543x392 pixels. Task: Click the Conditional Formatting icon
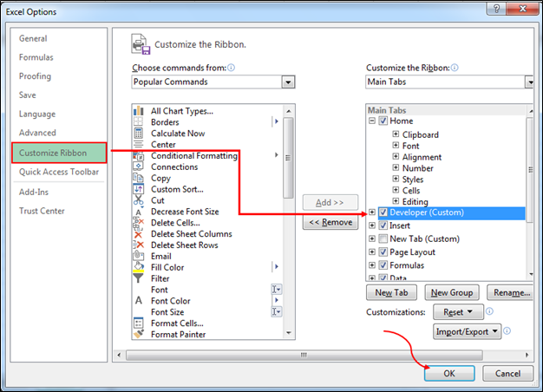[x=138, y=156]
